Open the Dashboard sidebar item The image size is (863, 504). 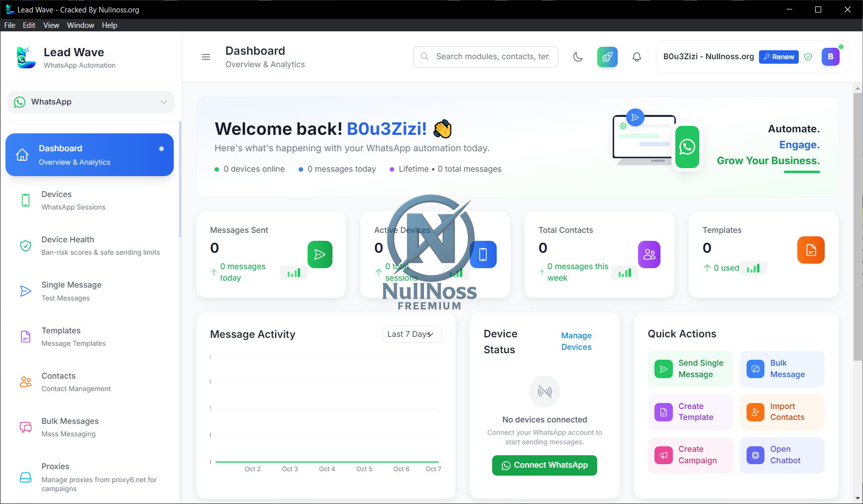pyautogui.click(x=90, y=155)
